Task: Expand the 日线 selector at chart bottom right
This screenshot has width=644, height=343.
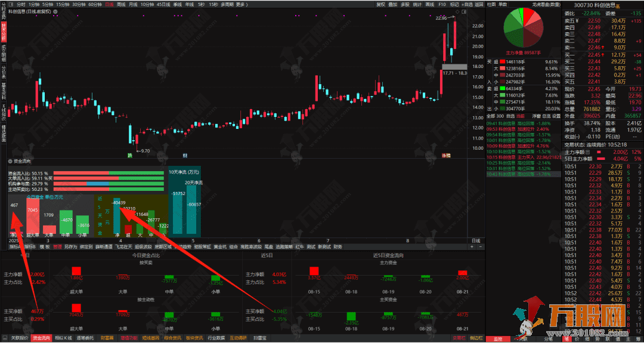Action: click(476, 240)
